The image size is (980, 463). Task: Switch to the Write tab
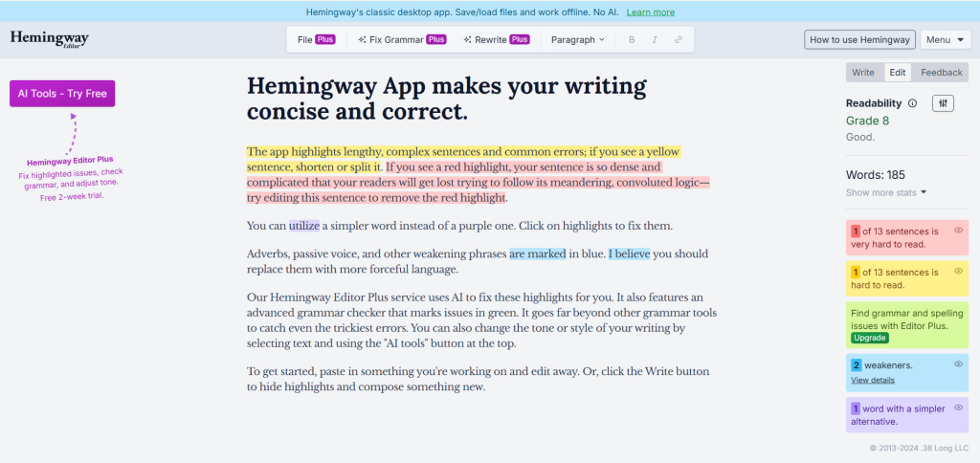point(863,73)
